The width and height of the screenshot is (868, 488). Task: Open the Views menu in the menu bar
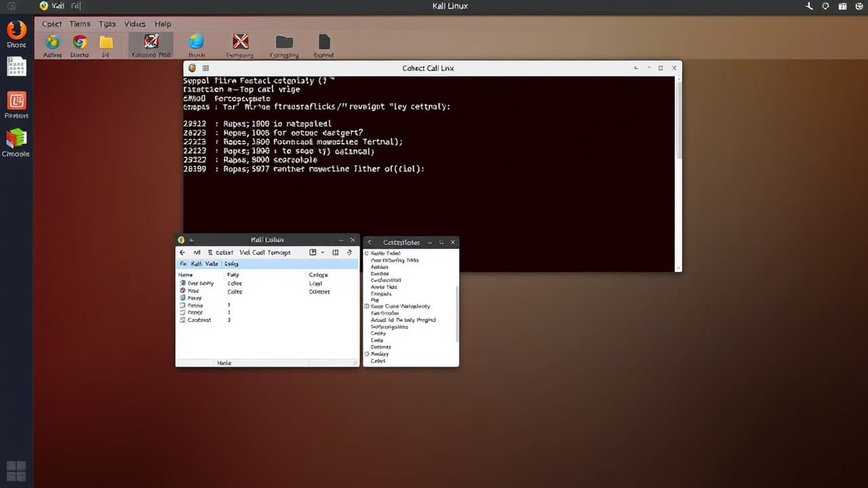pos(134,24)
